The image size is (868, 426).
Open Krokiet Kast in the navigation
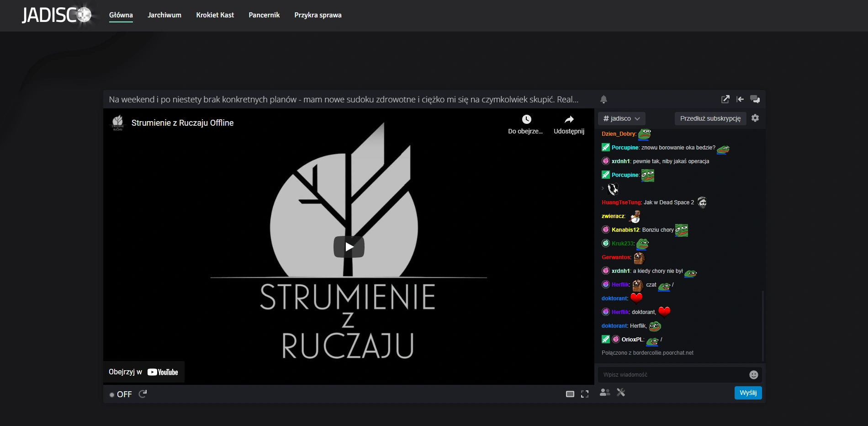tap(215, 15)
